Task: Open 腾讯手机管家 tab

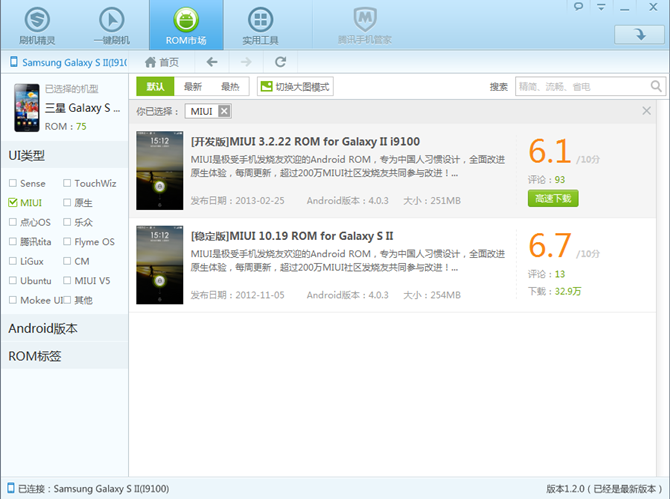Action: (x=364, y=25)
